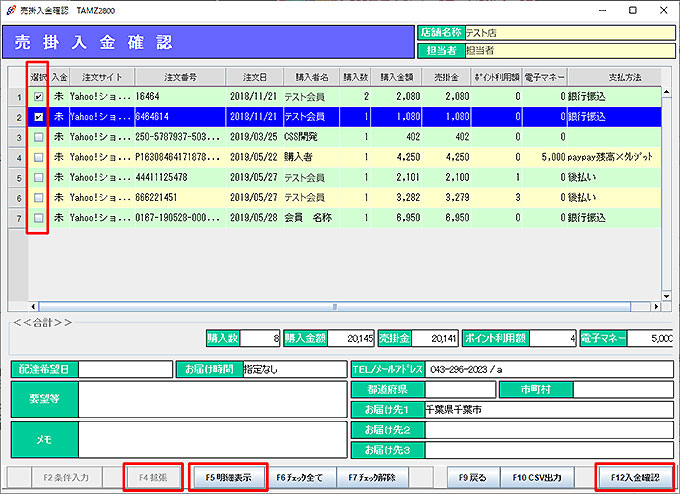Select the order row for CSS開発
Screen dimensions: 680x494
[300, 137]
